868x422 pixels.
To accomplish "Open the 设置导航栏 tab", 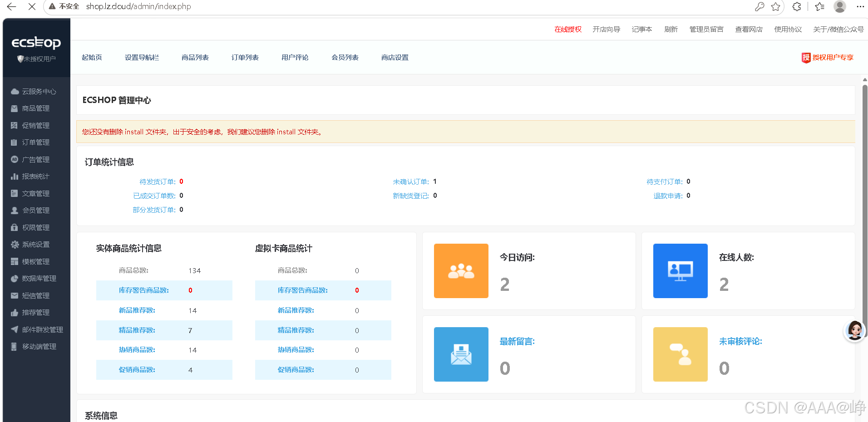I will tap(142, 58).
